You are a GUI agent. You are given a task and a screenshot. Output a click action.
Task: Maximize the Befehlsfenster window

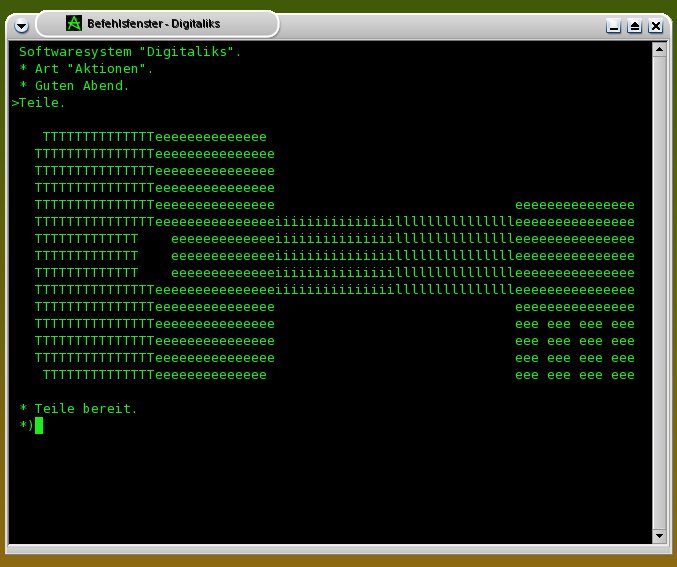click(x=634, y=27)
